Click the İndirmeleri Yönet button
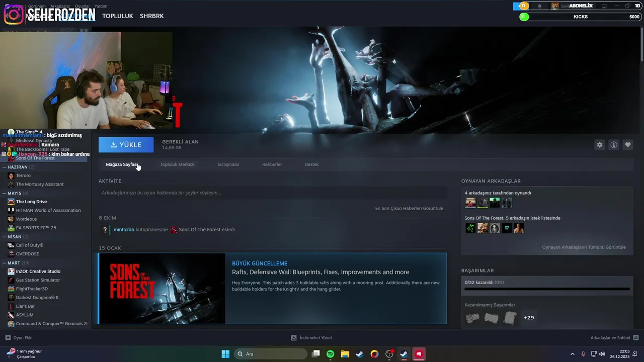 point(311,338)
